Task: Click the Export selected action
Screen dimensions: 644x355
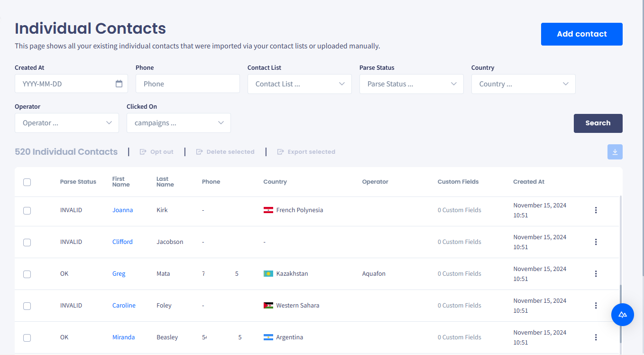Action: point(306,152)
